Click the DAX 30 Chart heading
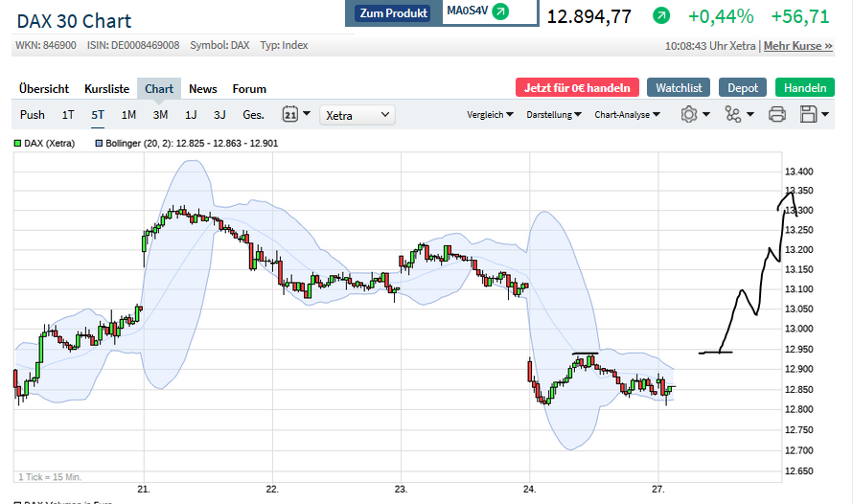Viewport: 853px width, 504px height. [x=74, y=21]
